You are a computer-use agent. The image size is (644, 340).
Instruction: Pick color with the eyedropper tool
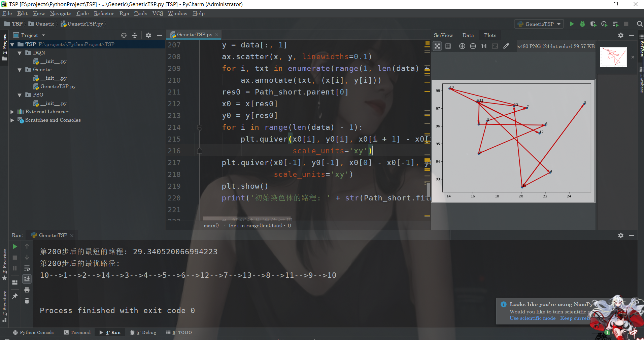tap(506, 46)
